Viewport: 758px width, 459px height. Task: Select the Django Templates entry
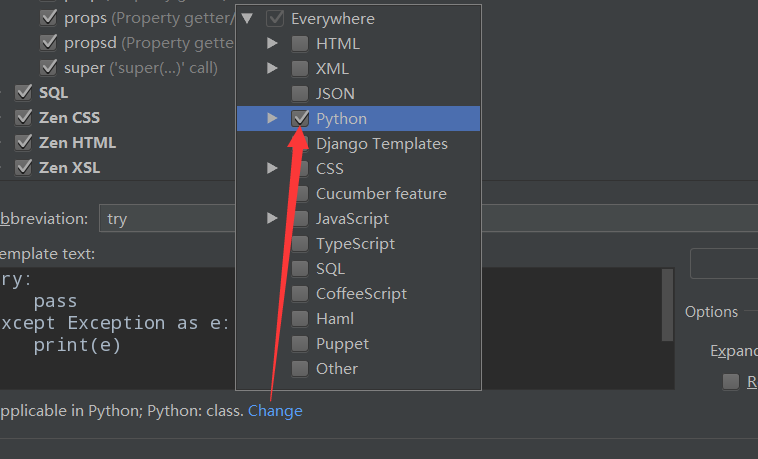[x=381, y=144]
